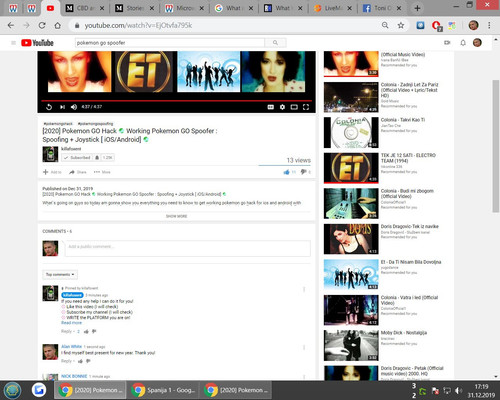
Task: Expand pinned comment with 'Read more'
Action: point(71,323)
